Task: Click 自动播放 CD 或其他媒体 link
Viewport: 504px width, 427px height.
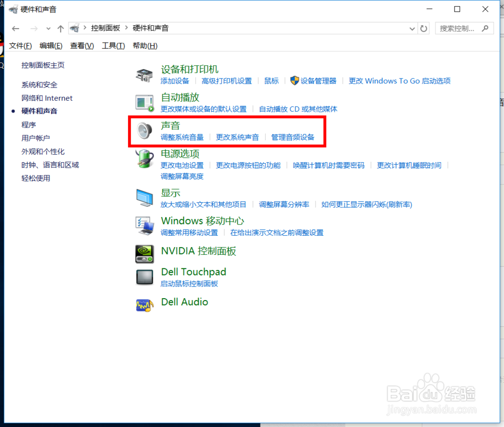Action: click(x=298, y=109)
